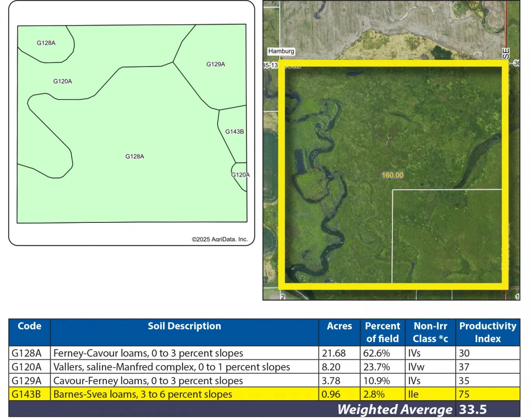This screenshot has width=531, height=420.
Task: Click the Acres column header
Action: point(339,326)
